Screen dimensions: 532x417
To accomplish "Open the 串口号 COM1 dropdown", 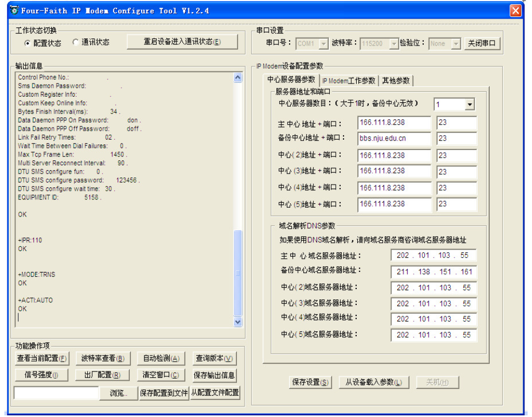I will click(324, 43).
